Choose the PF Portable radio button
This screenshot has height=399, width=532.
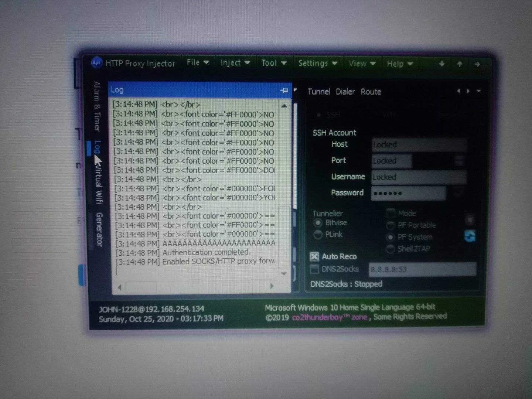(x=390, y=225)
